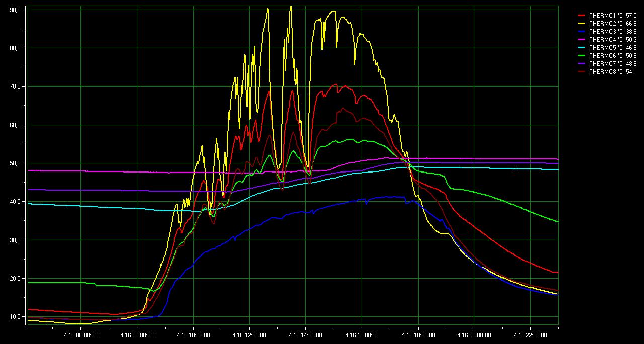Click the cyan THERMO5 legend color swatch

pos(582,48)
